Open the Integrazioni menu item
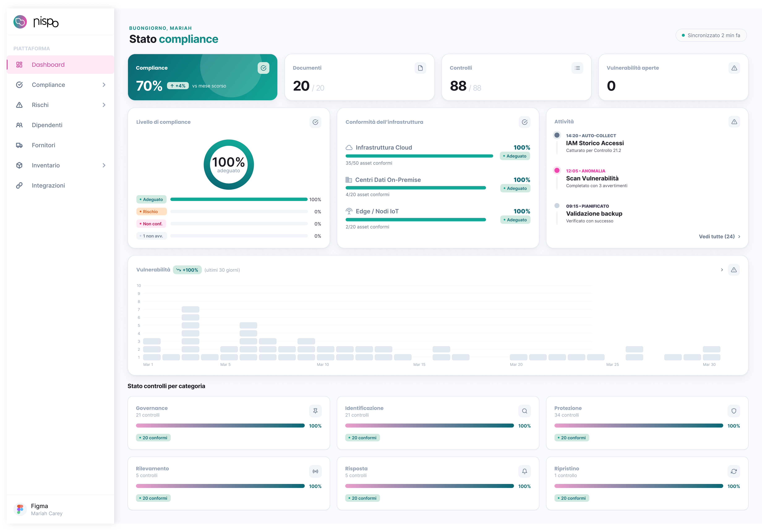The height and width of the screenshot is (532, 762). (60, 185)
